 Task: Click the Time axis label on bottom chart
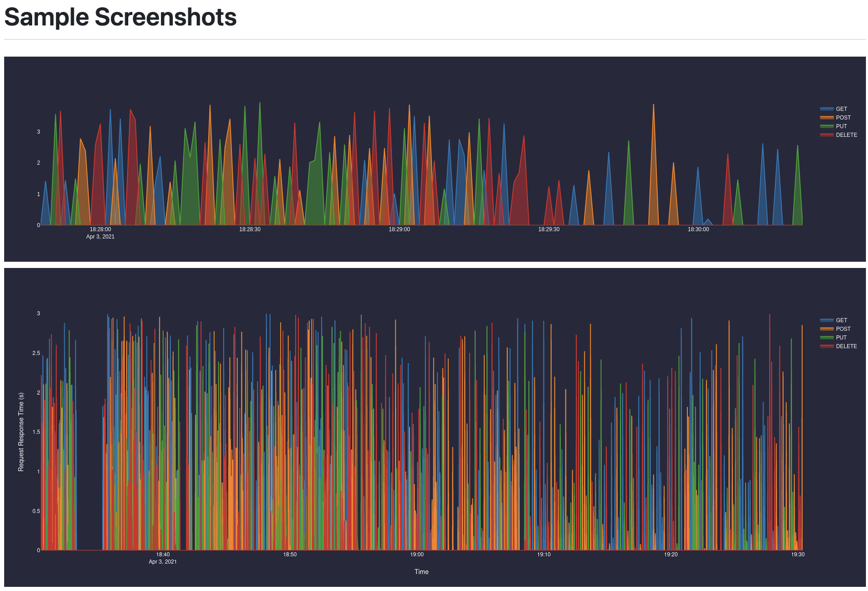pyautogui.click(x=421, y=571)
